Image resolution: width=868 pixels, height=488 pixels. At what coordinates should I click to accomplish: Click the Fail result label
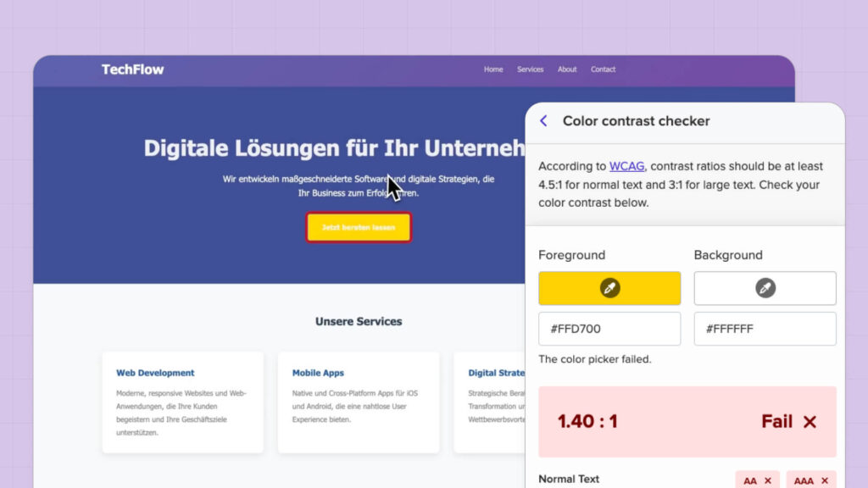point(776,422)
